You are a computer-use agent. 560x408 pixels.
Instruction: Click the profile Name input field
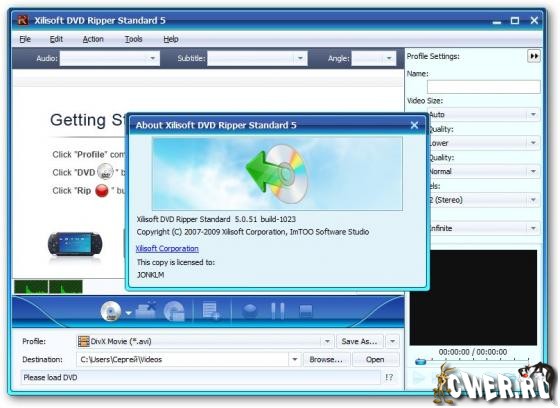pos(484,87)
